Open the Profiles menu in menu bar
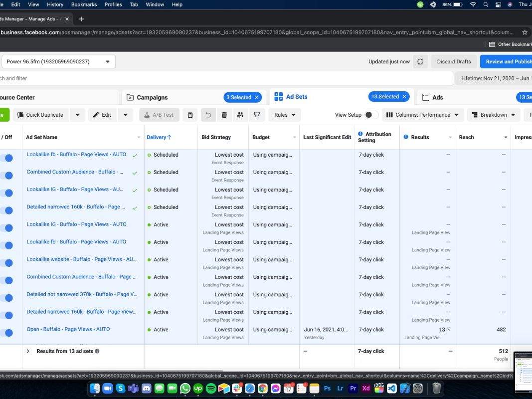The height and width of the screenshot is (399, 532). [x=113, y=4]
